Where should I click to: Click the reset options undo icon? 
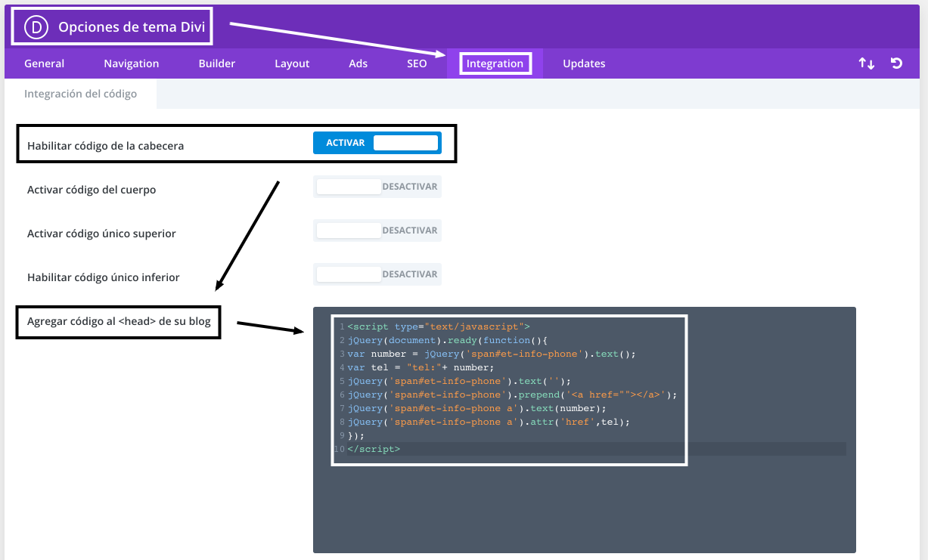pyautogui.click(x=896, y=63)
